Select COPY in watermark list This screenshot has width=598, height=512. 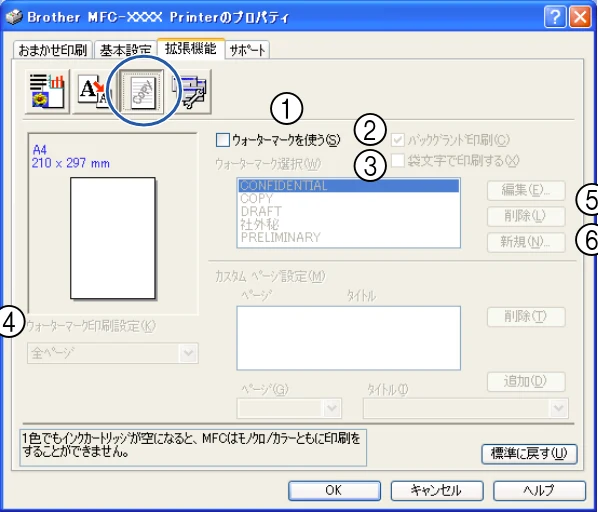coord(349,199)
